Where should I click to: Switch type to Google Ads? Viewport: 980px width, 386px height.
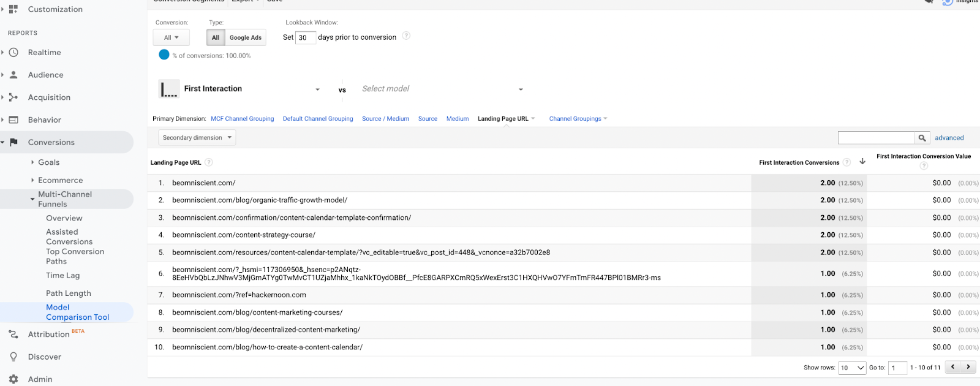tap(246, 37)
